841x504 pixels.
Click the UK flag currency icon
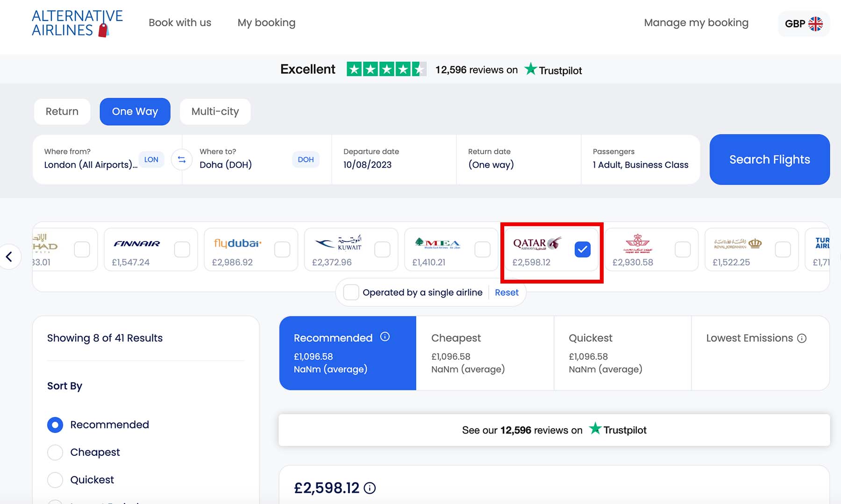click(x=816, y=24)
